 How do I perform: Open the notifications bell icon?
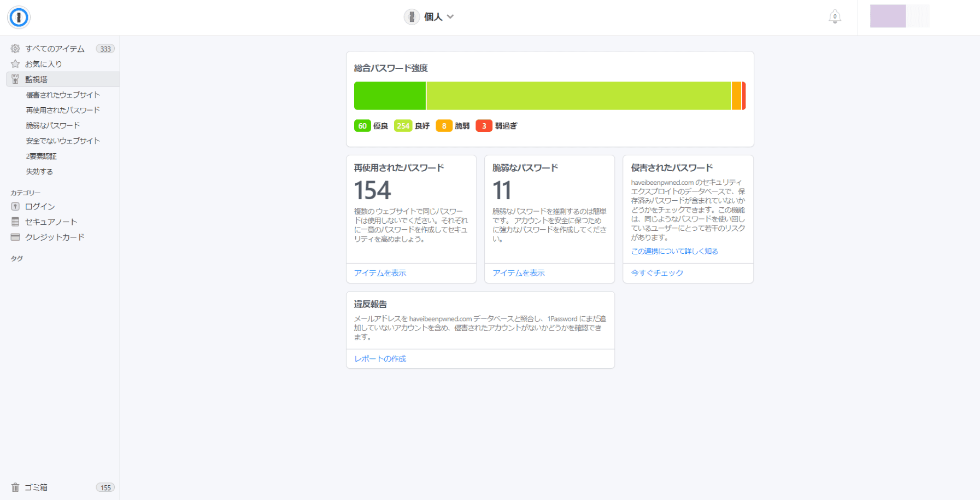(x=835, y=17)
